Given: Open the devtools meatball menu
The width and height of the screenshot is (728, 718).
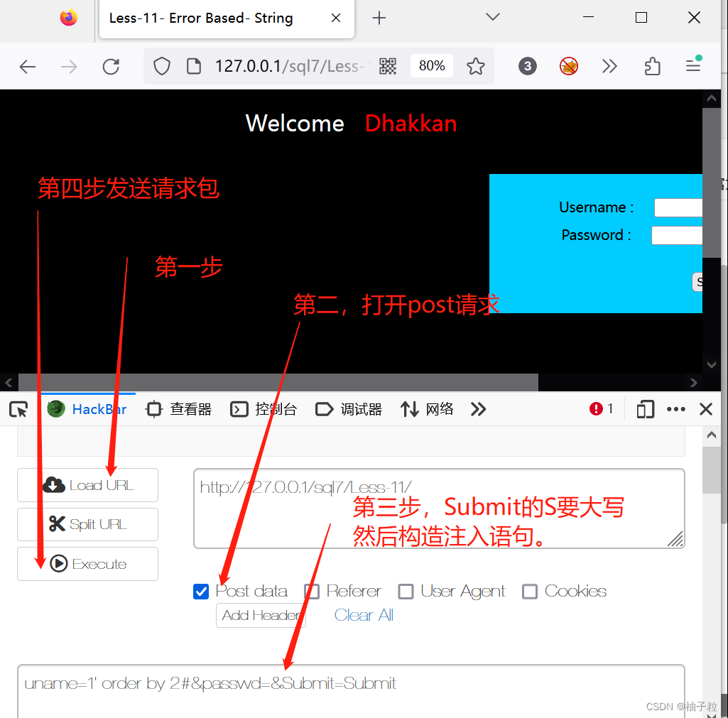Looking at the screenshot, I should [676, 409].
